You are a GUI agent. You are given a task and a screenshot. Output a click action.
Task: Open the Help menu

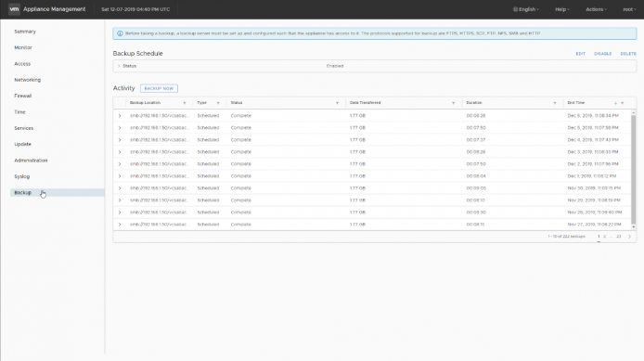coord(562,9)
